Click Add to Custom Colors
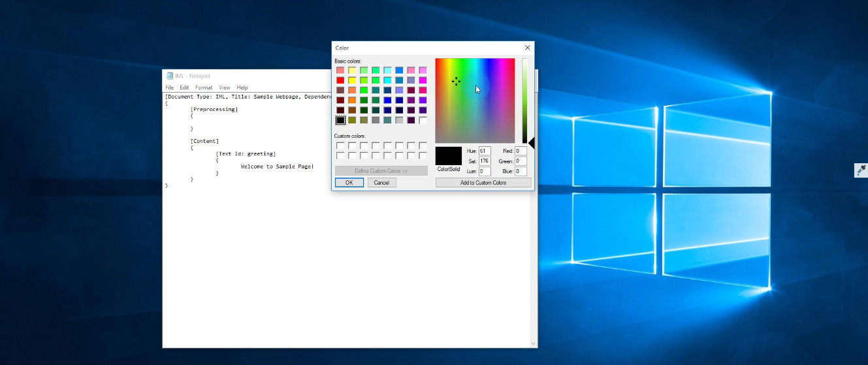The width and height of the screenshot is (868, 365). pyautogui.click(x=483, y=183)
